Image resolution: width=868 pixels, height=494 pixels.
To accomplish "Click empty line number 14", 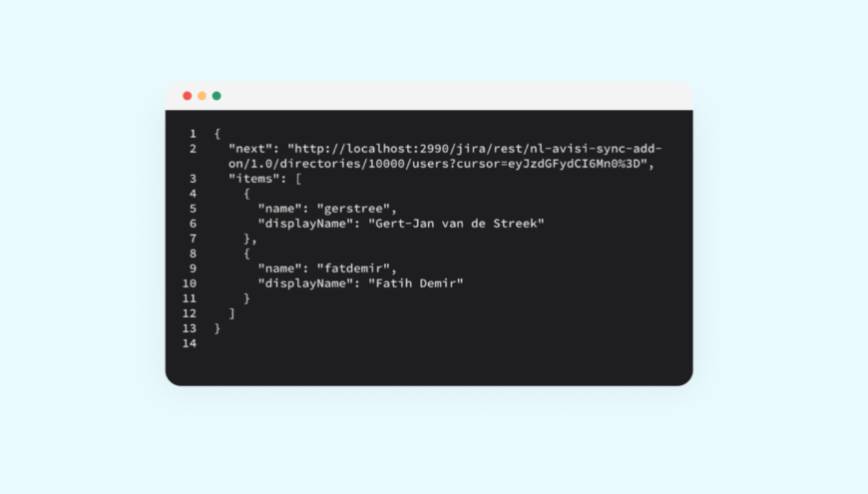I will 190,343.
